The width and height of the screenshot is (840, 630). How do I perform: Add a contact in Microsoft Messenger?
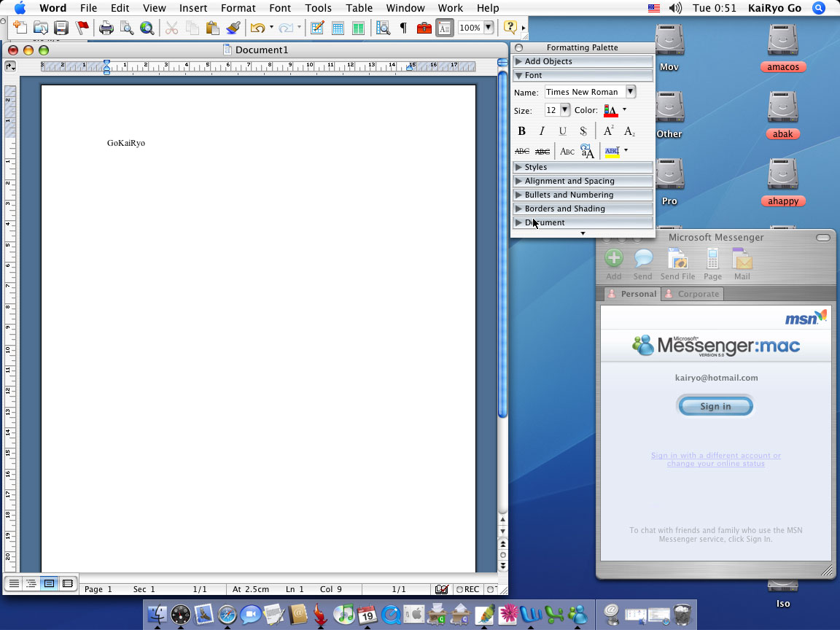pos(614,264)
